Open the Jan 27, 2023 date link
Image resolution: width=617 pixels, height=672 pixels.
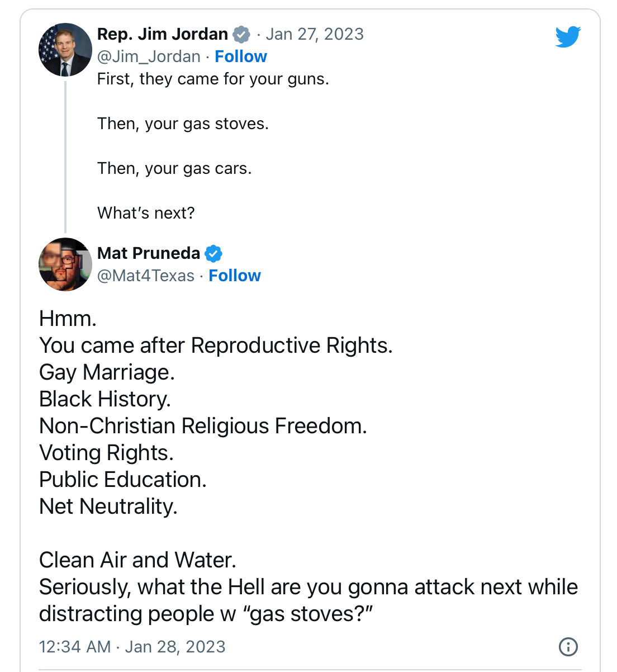pos(315,34)
